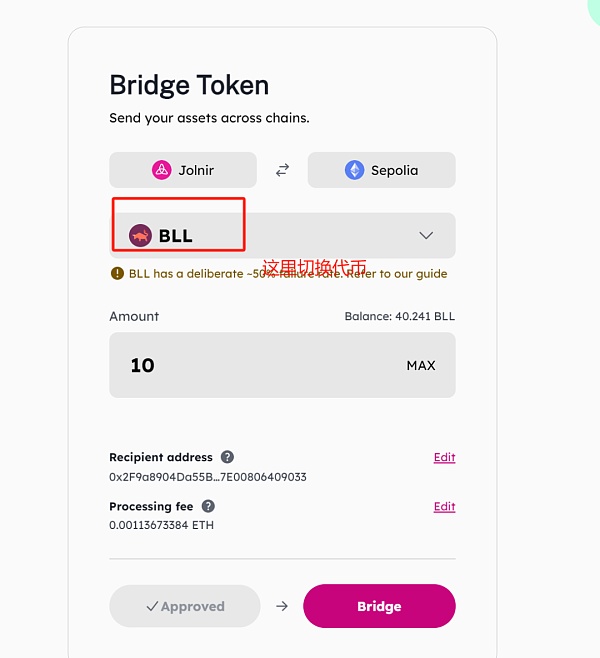The width and height of the screenshot is (600, 658).
Task: Edit the Recipient address
Action: tap(444, 457)
